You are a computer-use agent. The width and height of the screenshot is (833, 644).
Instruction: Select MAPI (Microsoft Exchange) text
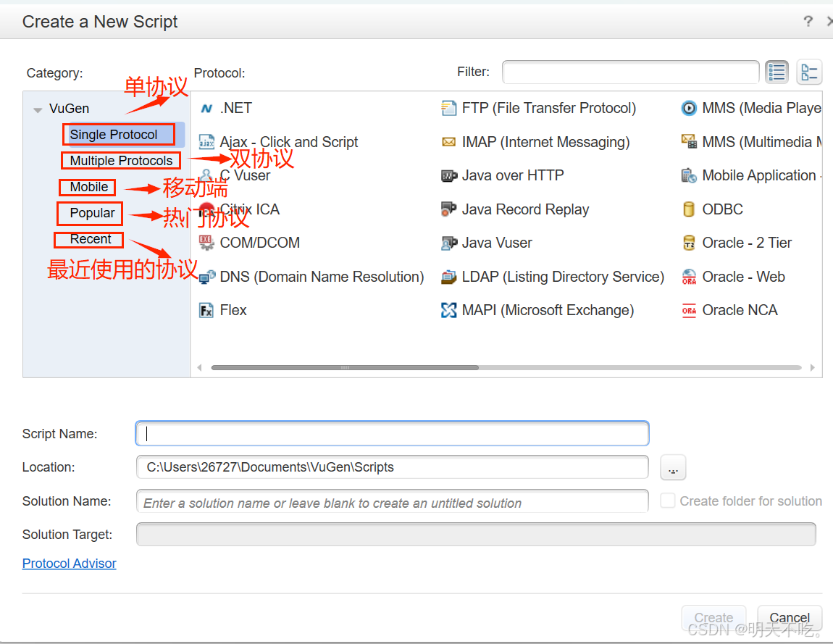(548, 310)
